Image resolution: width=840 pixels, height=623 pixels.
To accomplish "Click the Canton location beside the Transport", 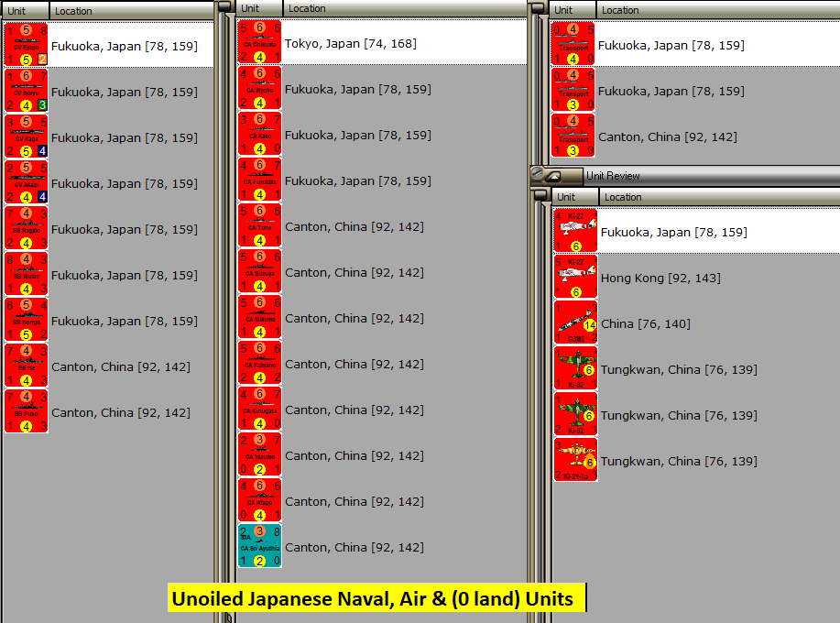I will coord(668,137).
